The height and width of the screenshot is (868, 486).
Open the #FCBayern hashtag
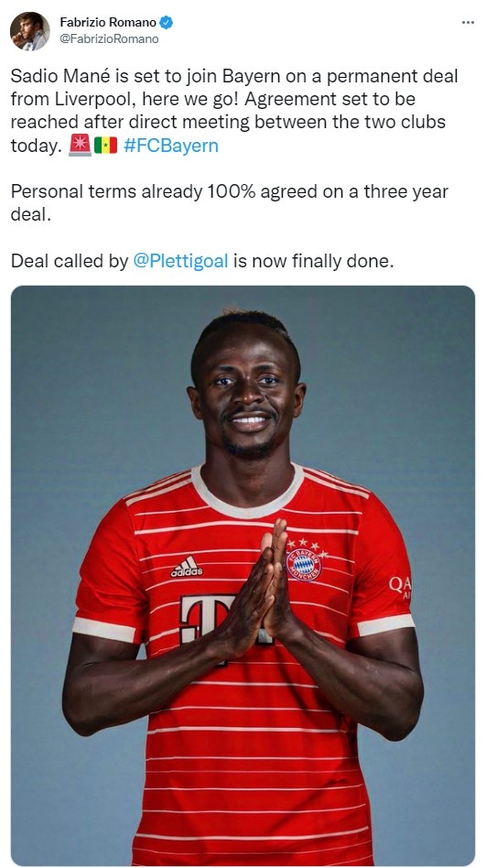point(171,146)
